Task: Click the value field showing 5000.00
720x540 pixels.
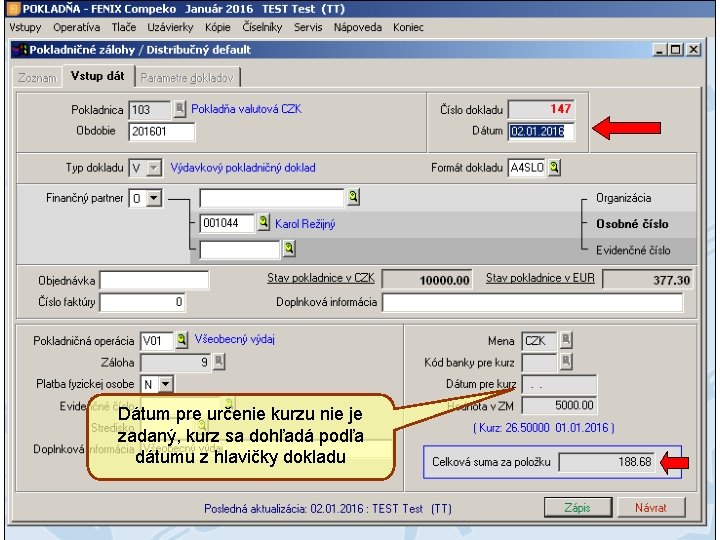Action: pos(559,405)
